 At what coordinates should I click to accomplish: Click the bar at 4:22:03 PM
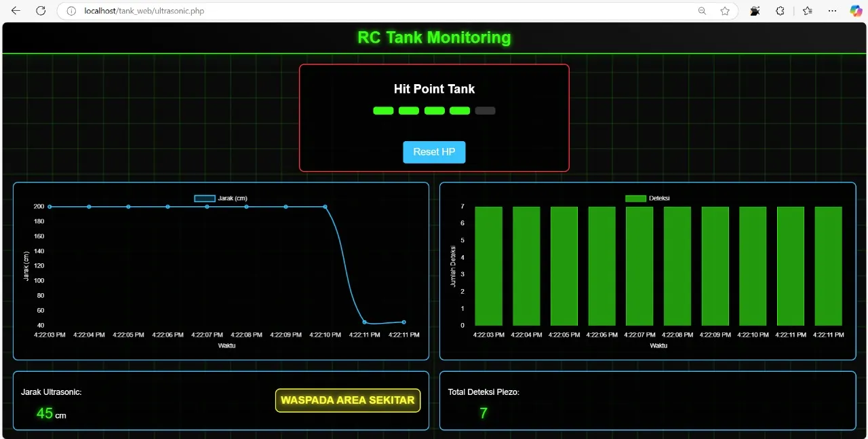coord(488,266)
